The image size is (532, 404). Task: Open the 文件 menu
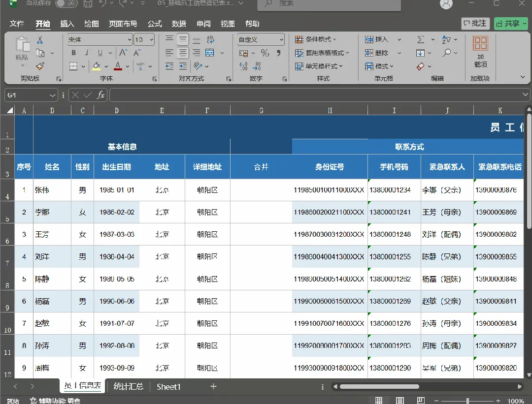pos(17,24)
